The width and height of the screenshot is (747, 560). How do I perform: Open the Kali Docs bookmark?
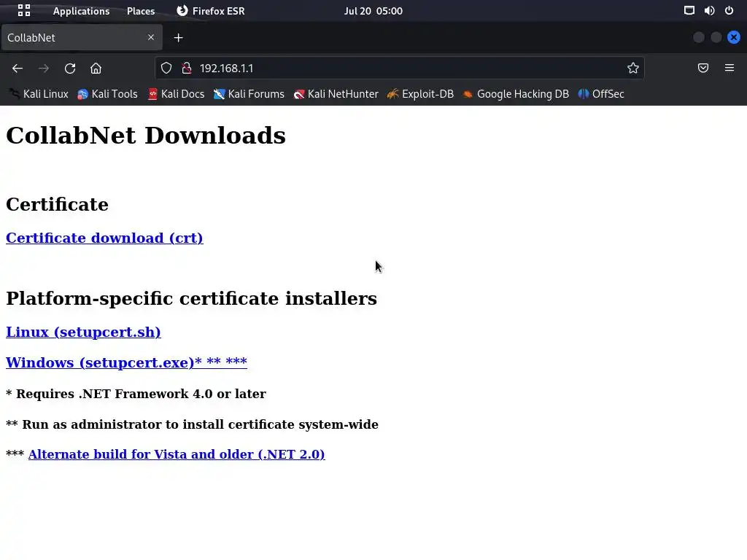(177, 94)
